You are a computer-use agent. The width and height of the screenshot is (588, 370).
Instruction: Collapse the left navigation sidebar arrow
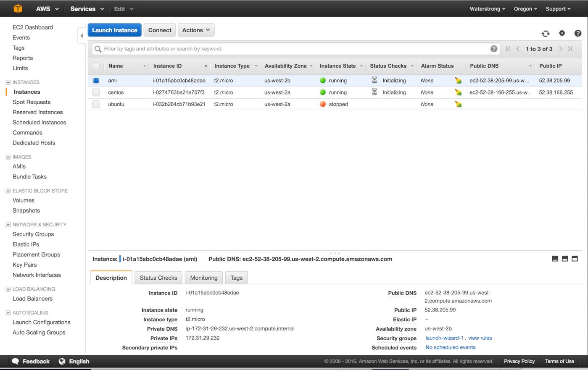point(82,36)
